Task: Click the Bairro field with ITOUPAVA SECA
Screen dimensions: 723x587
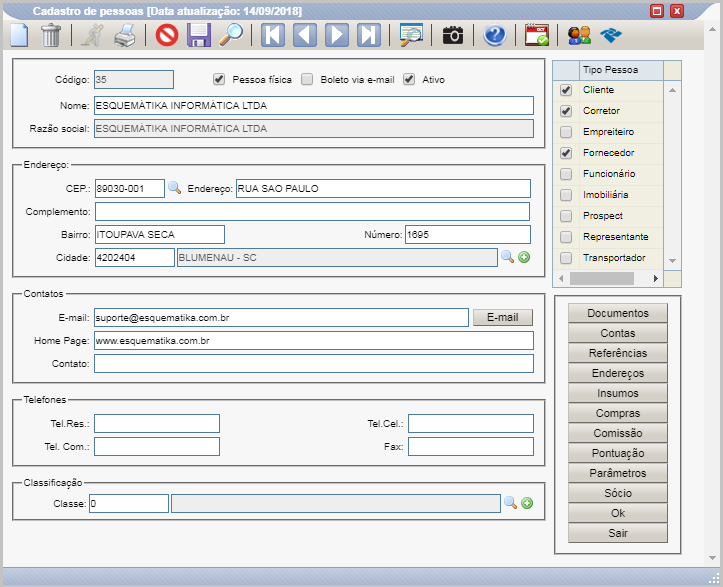Action: pyautogui.click(x=160, y=234)
